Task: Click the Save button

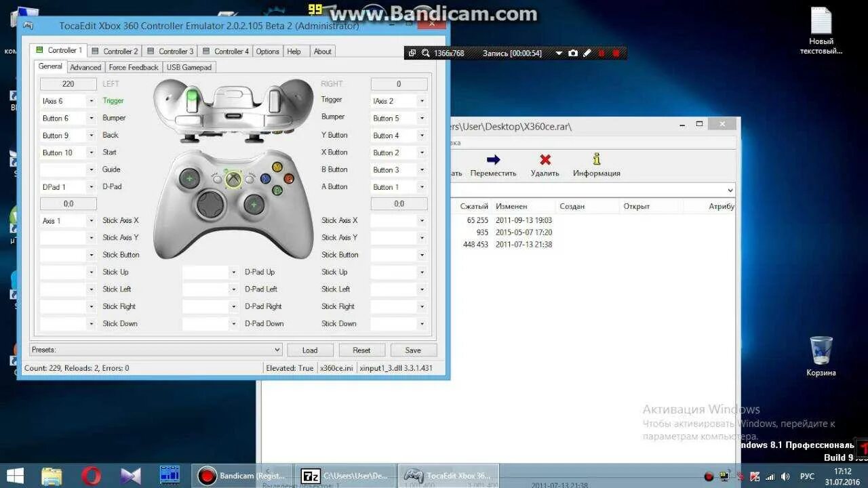Action: 413,350
